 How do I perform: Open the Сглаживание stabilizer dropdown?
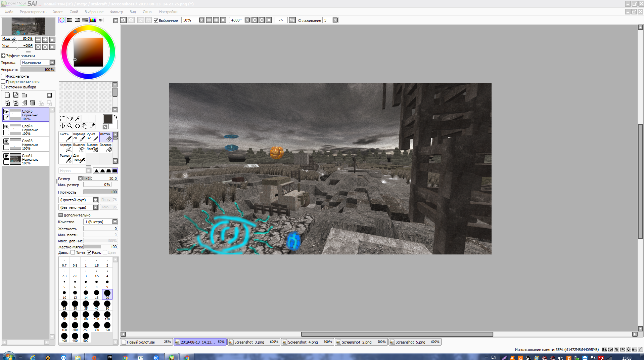(x=335, y=20)
